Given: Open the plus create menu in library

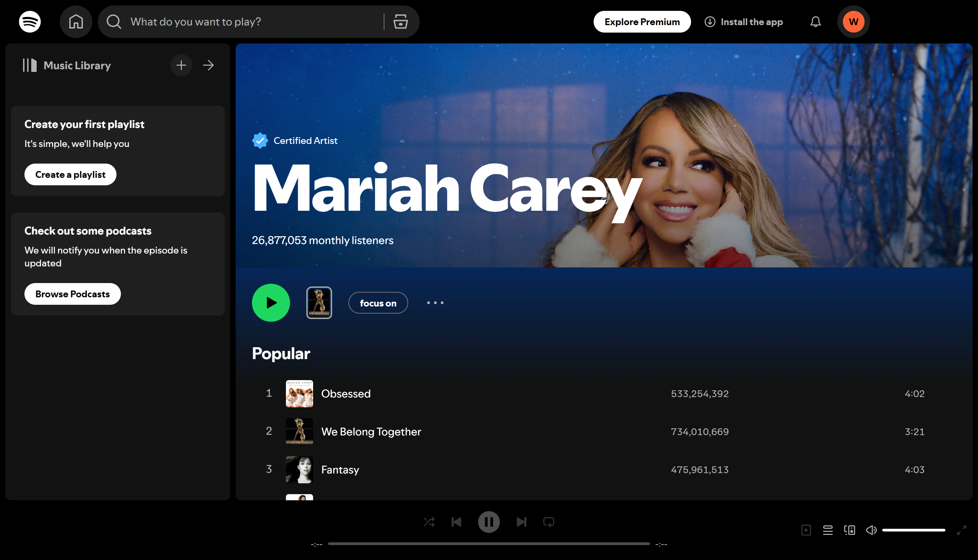Looking at the screenshot, I should pos(181,66).
